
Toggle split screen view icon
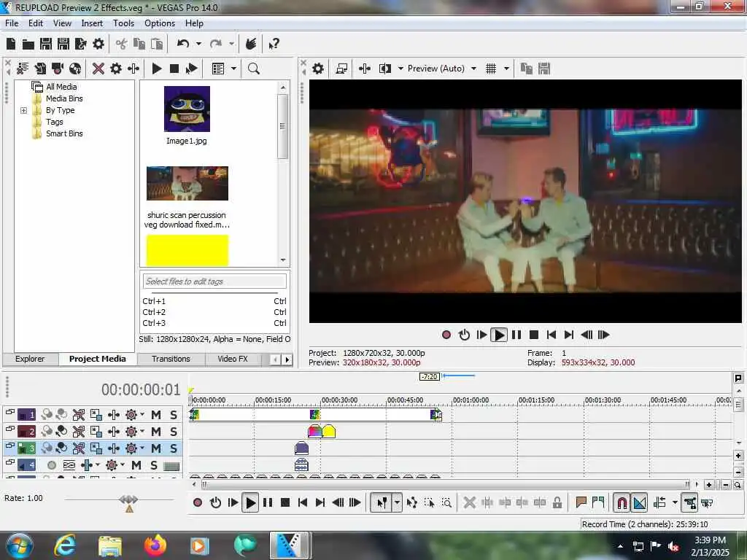pos(385,69)
